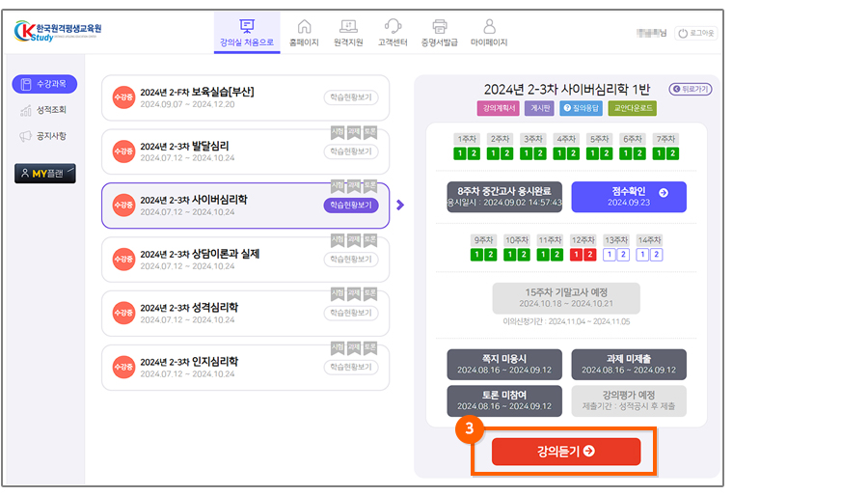Click the 증명서발급 printer icon
The image size is (868, 495).
click(440, 32)
